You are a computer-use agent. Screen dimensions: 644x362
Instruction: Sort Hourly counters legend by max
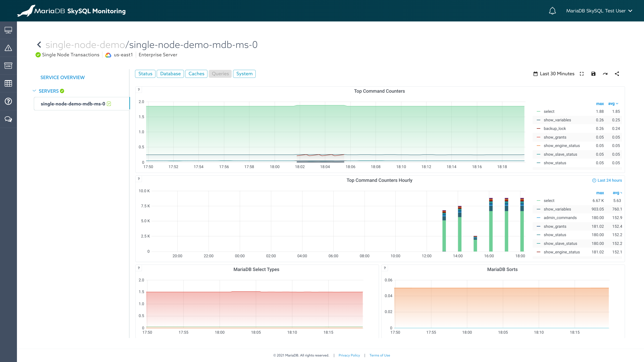point(600,193)
